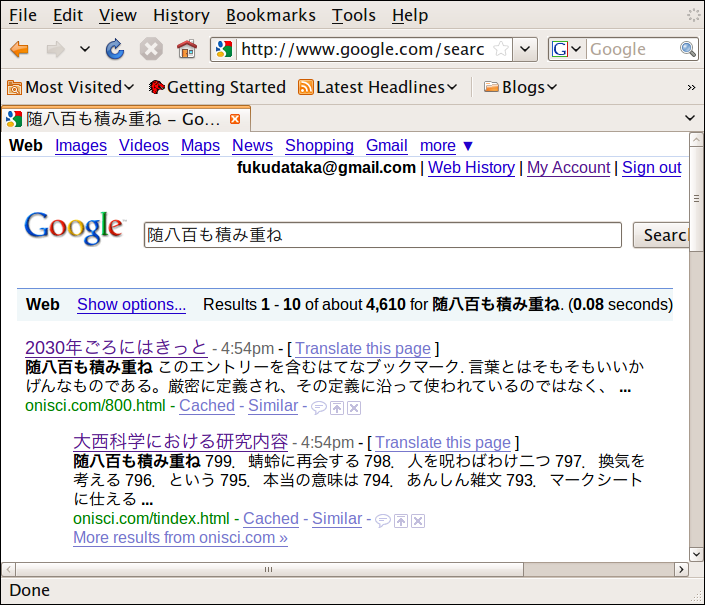Go to Google Shopping link
This screenshot has height=605, width=705.
pyautogui.click(x=319, y=146)
